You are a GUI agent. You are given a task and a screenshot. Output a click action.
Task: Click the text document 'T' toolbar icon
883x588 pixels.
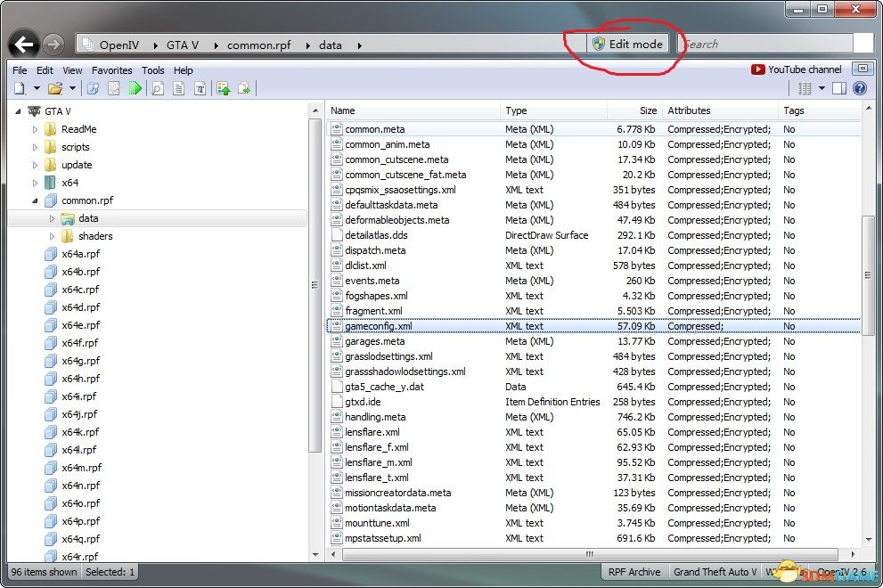coord(200,88)
